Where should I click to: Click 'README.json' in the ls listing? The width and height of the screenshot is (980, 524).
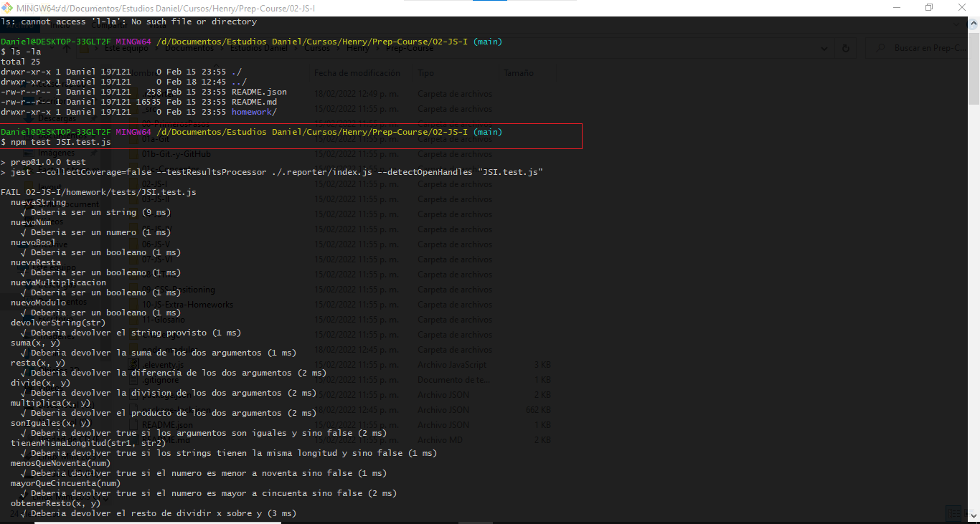tap(259, 92)
